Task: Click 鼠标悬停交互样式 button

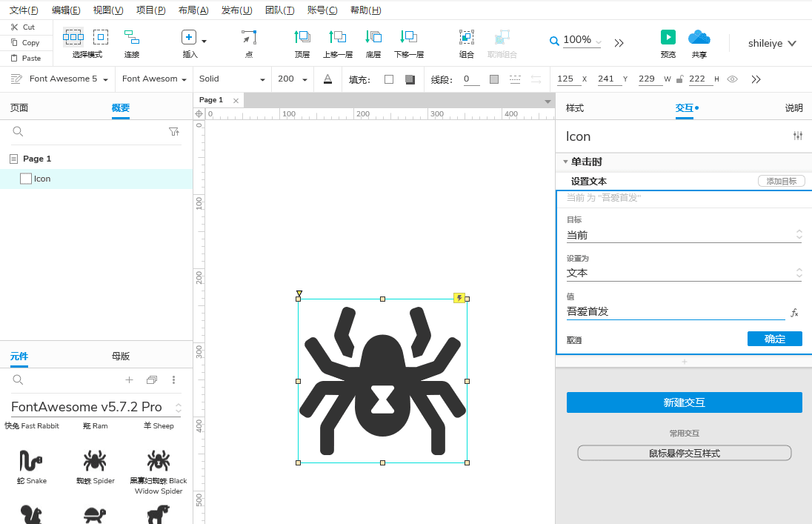Action: [x=684, y=452]
